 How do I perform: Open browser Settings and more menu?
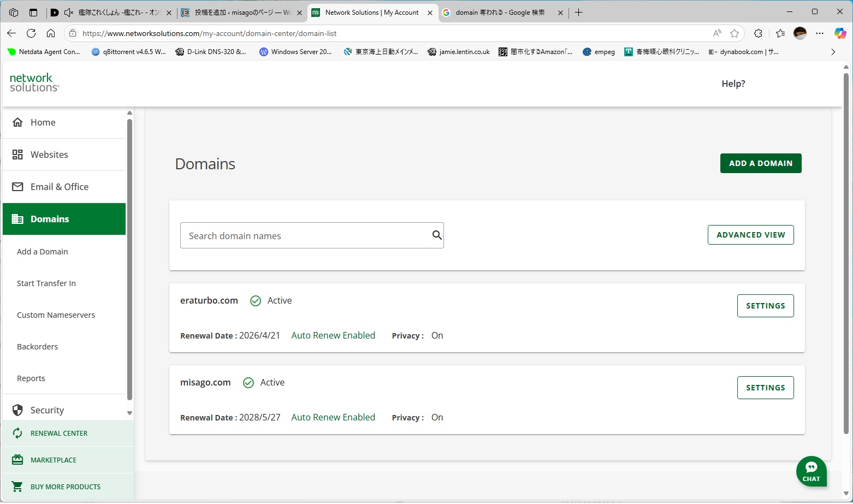coord(820,33)
